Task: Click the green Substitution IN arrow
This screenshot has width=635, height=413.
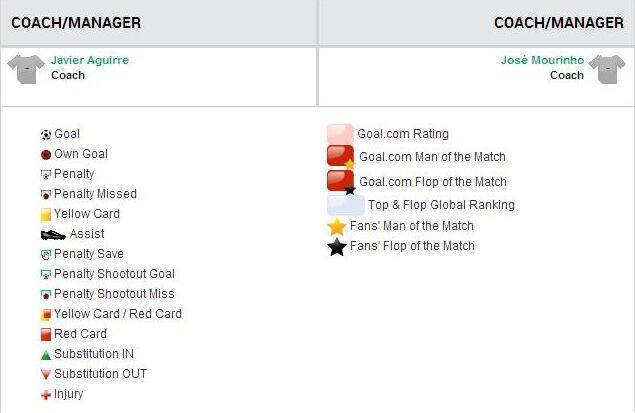Action: pyautogui.click(x=46, y=355)
